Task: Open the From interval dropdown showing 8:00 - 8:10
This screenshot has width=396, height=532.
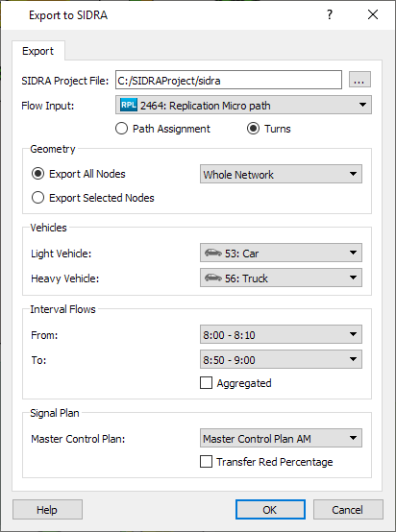Action: (281, 334)
